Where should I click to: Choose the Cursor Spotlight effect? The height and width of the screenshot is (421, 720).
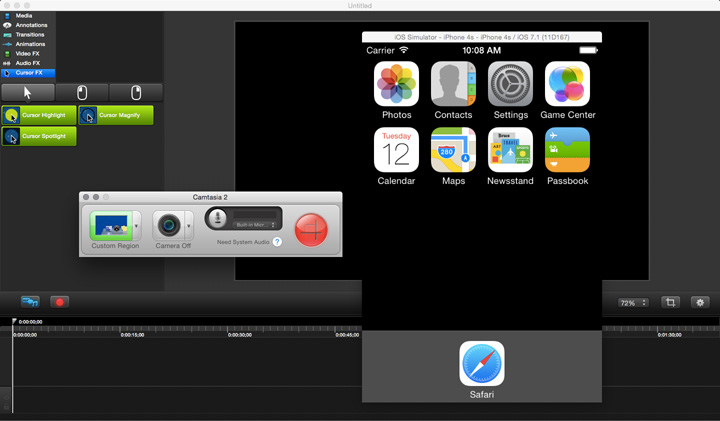(39, 136)
